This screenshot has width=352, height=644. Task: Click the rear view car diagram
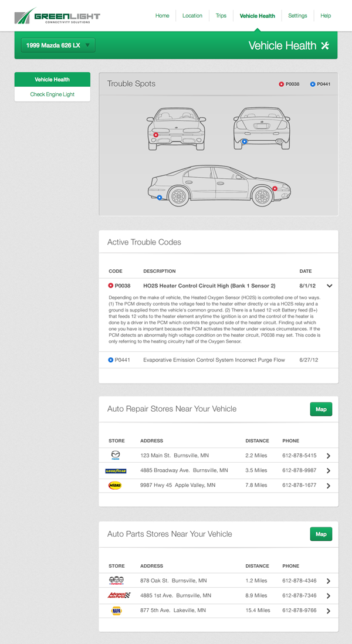click(x=262, y=128)
